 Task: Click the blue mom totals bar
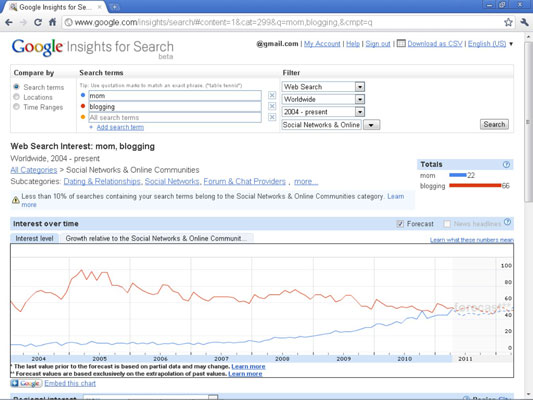(458, 175)
